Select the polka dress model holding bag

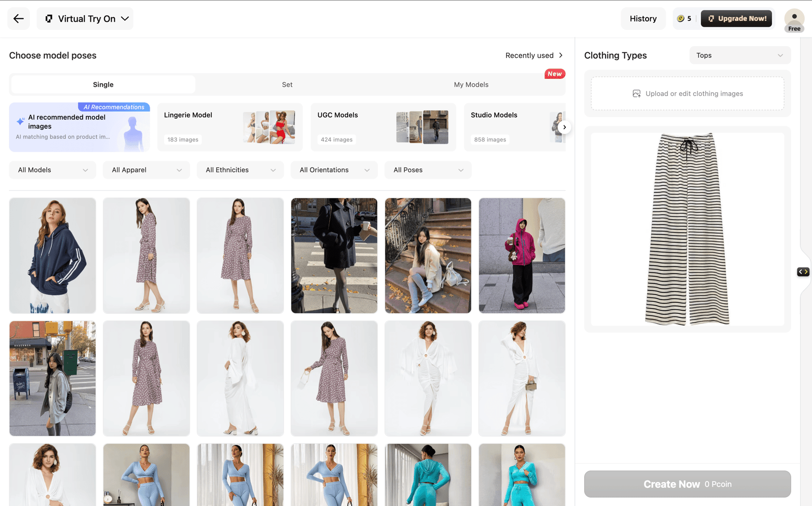[x=334, y=378]
